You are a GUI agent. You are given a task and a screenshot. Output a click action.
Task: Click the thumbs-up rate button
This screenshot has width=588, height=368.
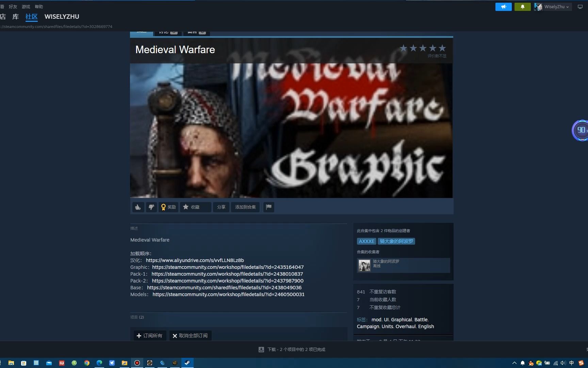pos(138,207)
